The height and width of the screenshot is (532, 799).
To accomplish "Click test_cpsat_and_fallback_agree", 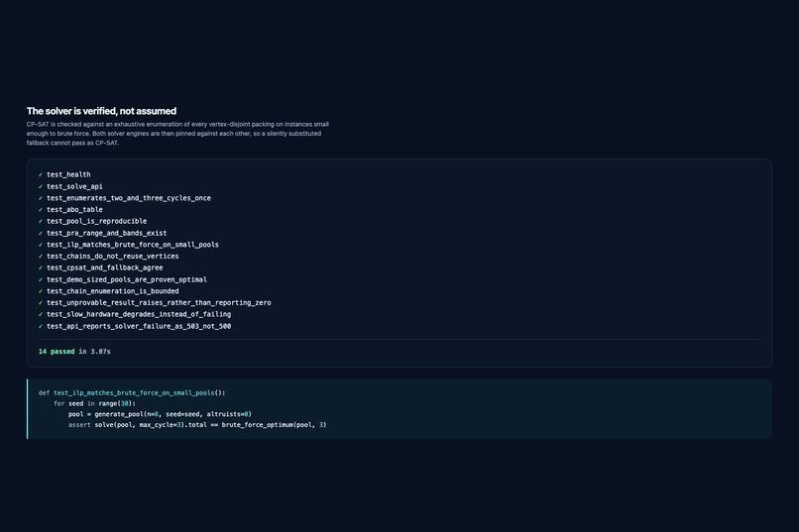I will pos(100,267).
